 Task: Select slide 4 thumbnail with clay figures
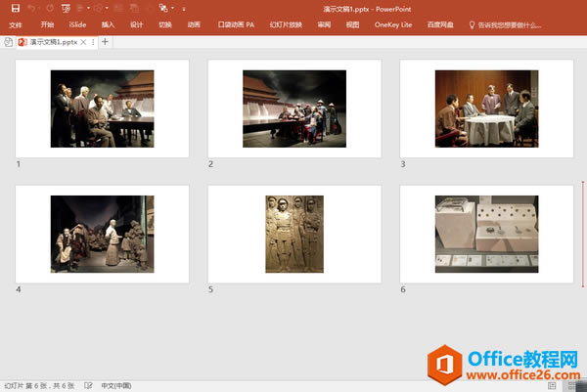click(102, 235)
